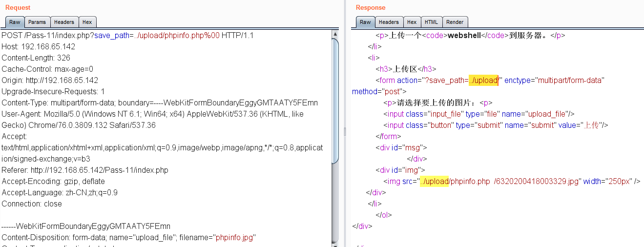Open the Response HTML tab

click(431, 22)
